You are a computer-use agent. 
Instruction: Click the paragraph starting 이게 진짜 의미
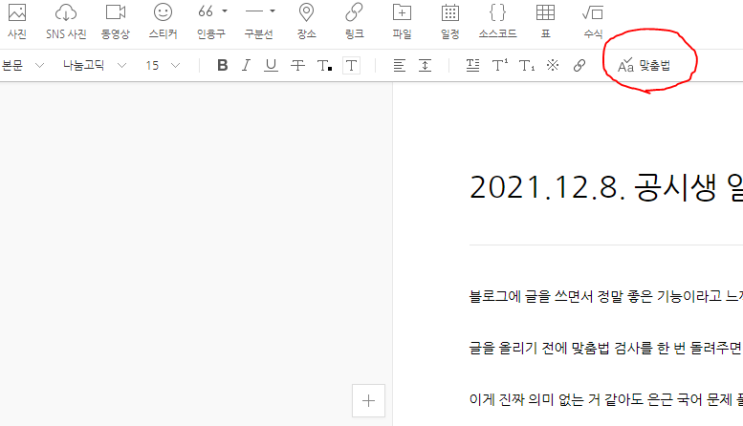(x=606, y=399)
